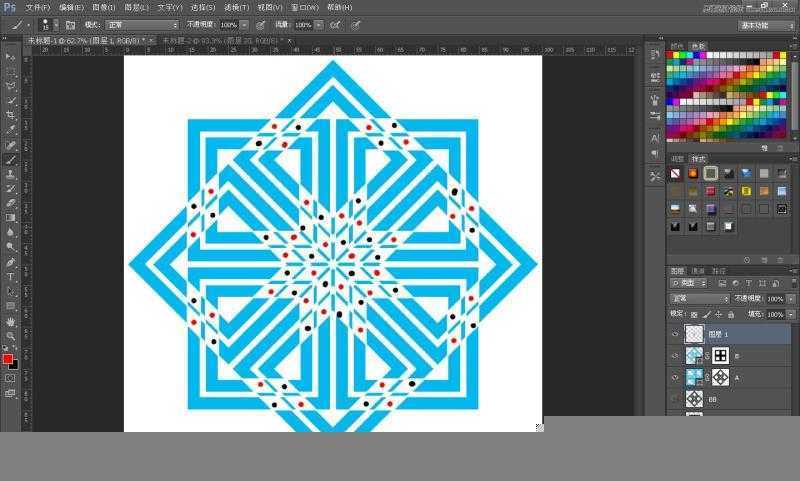Select the Eraser tool
The width and height of the screenshot is (800, 481).
click(10, 203)
